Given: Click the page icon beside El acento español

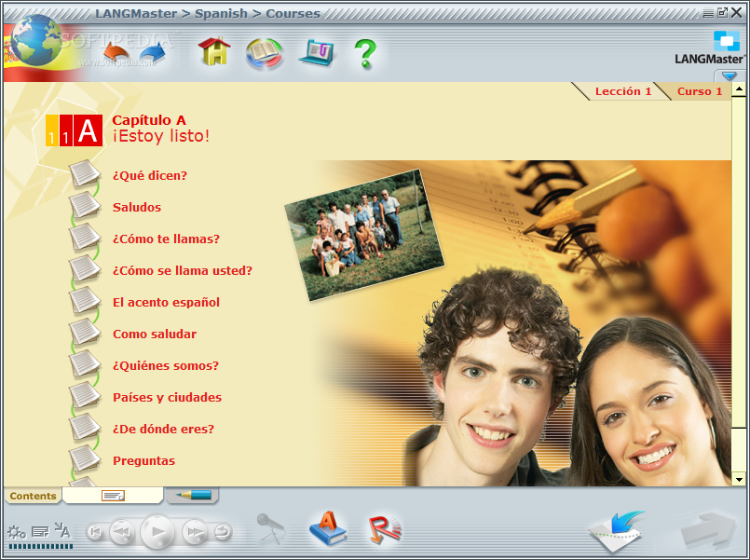Looking at the screenshot, I should click(85, 300).
